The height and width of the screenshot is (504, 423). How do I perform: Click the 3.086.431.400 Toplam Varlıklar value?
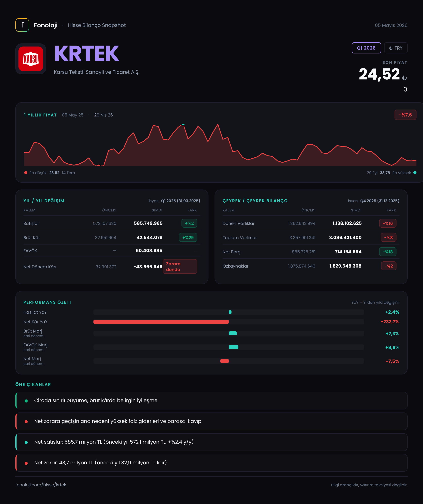coord(345,237)
